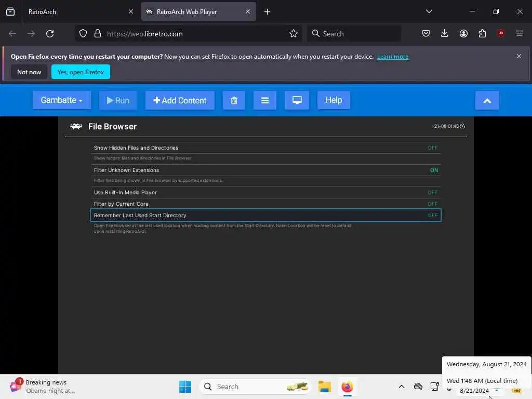Image resolution: width=532 pixels, height=399 pixels.
Task: Click the display device tray icon
Action: coord(435,387)
